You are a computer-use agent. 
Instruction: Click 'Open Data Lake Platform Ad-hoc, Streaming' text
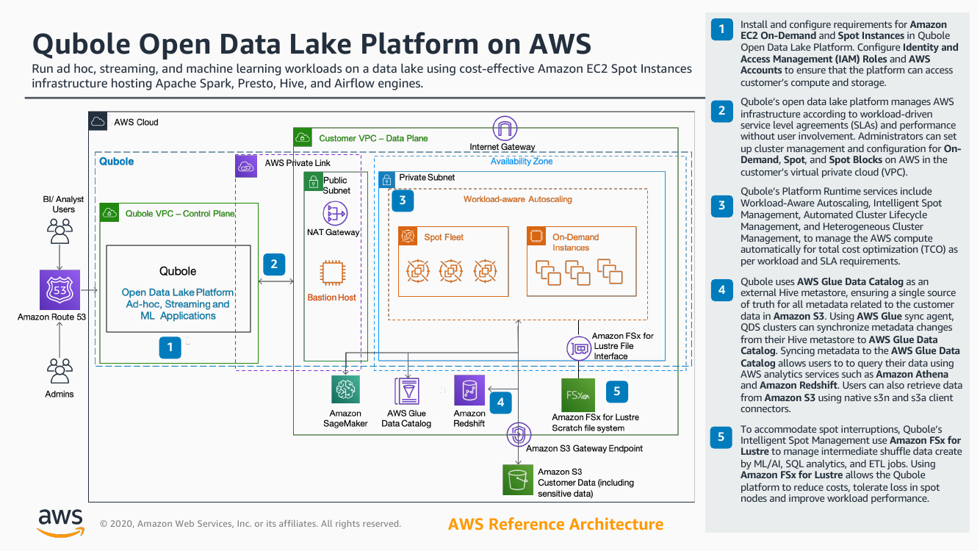[x=178, y=298]
